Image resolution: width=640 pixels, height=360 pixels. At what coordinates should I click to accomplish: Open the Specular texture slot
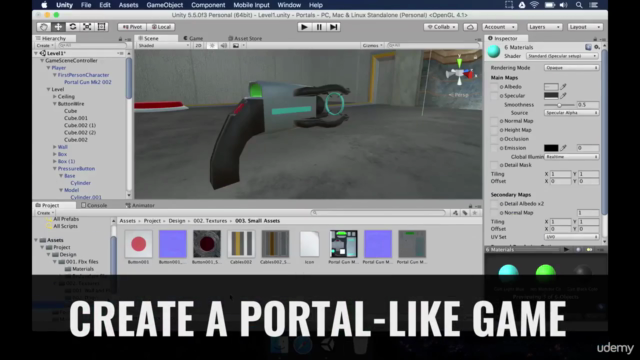point(494,96)
